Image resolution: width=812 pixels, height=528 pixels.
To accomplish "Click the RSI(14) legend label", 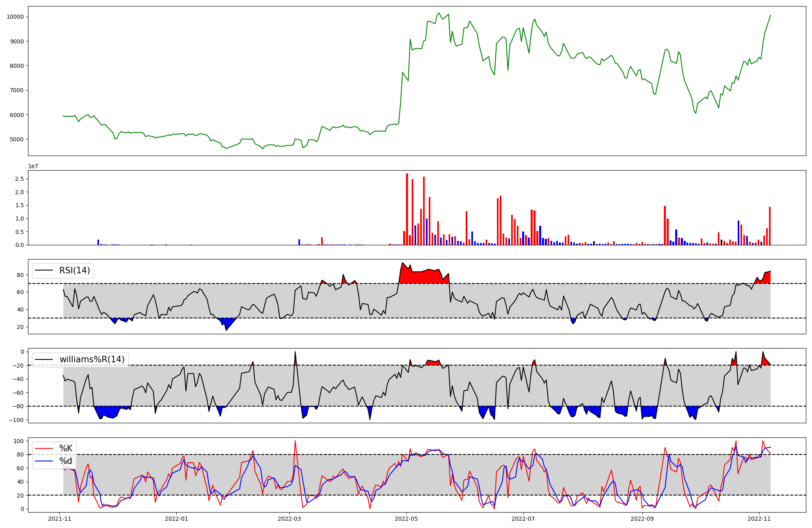I will [75, 270].
